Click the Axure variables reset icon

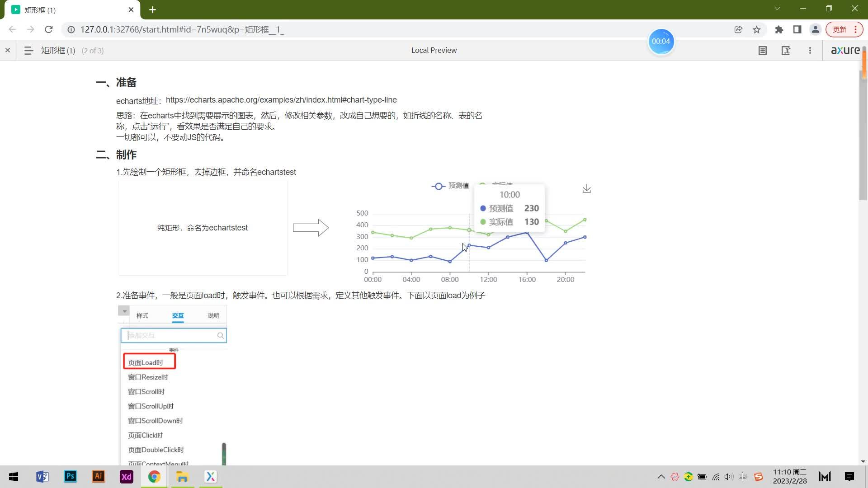(786, 51)
